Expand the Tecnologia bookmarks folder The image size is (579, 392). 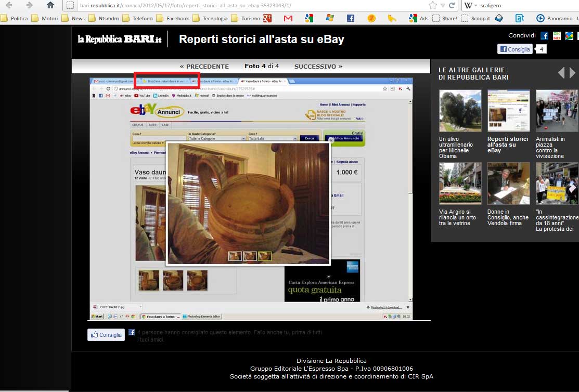[x=210, y=18]
